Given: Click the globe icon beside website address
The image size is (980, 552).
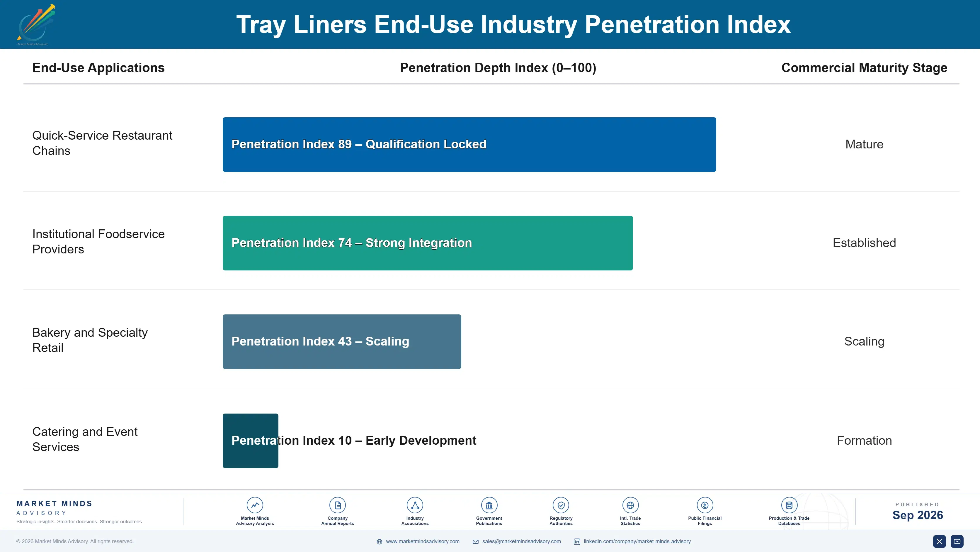Looking at the screenshot, I should point(379,542).
